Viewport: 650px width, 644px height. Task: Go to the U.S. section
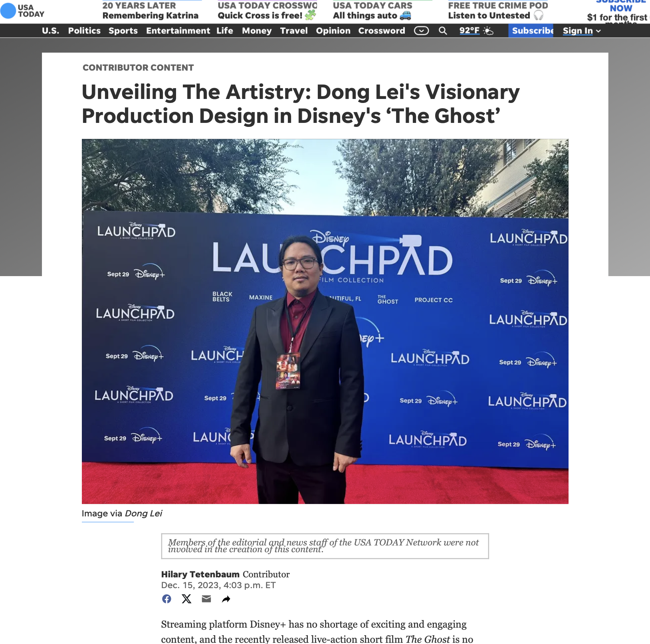click(x=50, y=31)
